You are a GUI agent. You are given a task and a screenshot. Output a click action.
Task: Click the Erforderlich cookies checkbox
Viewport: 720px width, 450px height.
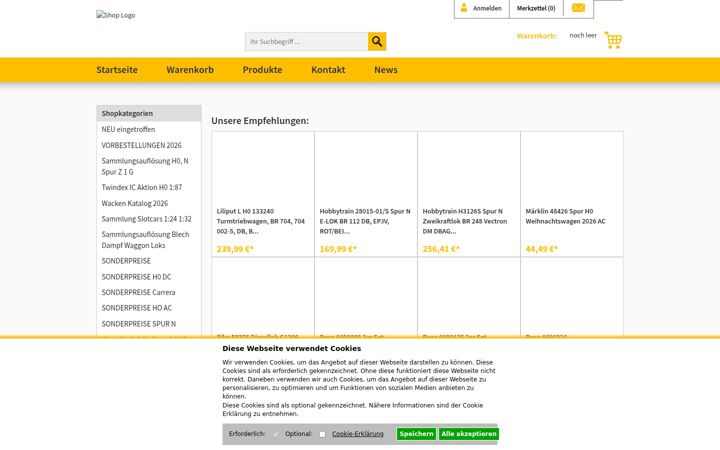pos(276,434)
